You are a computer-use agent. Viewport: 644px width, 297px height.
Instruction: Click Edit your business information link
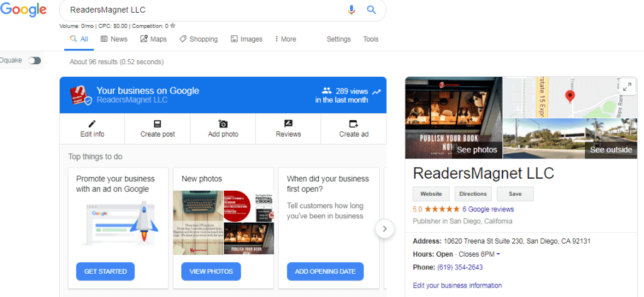pyautogui.click(x=457, y=286)
